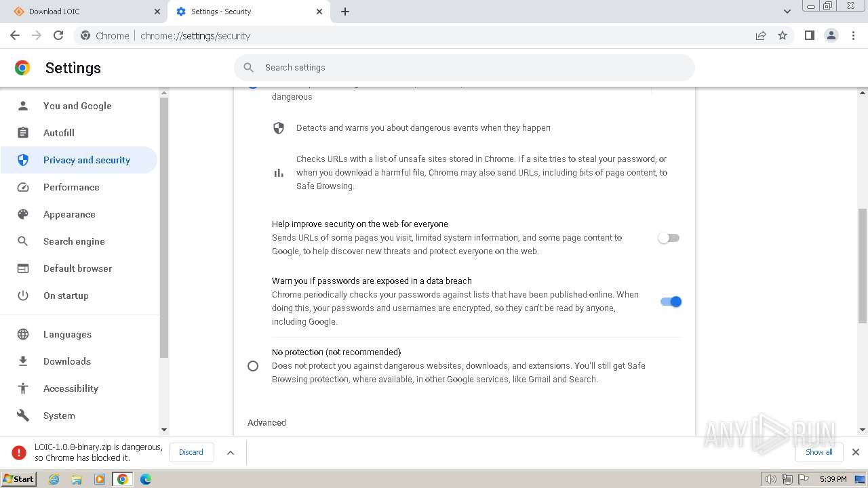868x488 pixels.
Task: Open Languages settings
Action: [79, 334]
